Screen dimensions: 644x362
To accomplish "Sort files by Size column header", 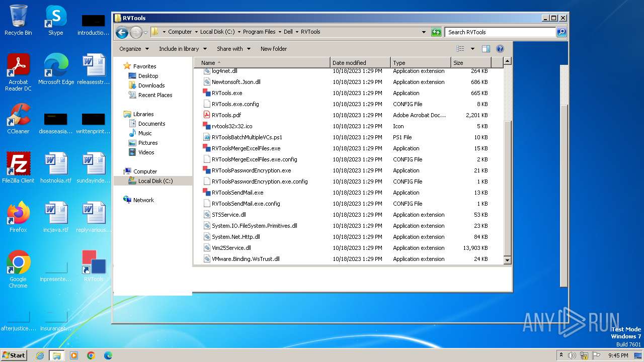I will tap(471, 63).
